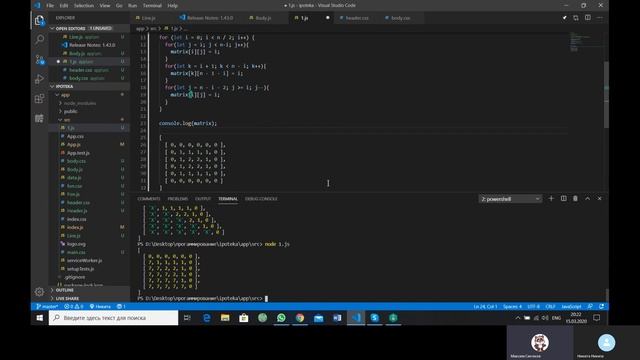Open the Edit menu
Image resolution: width=640 pixels, height=360 pixels.
[x=64, y=5]
